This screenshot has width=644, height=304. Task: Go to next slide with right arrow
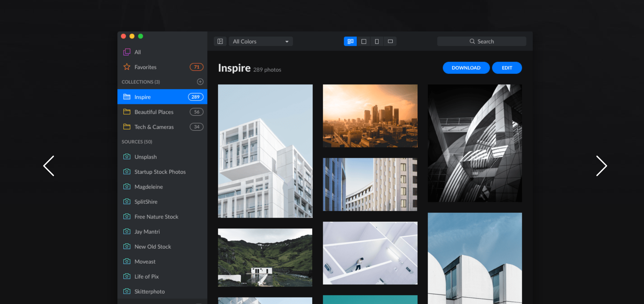pyautogui.click(x=602, y=166)
